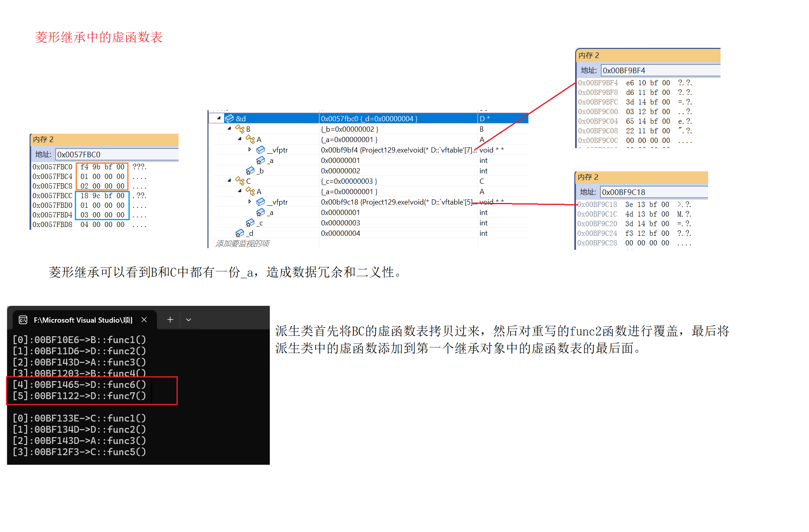This screenshot has width=809, height=532.
Task: Select the F:\Microsoft Visual Studio terminal tab
Action: coord(83,320)
